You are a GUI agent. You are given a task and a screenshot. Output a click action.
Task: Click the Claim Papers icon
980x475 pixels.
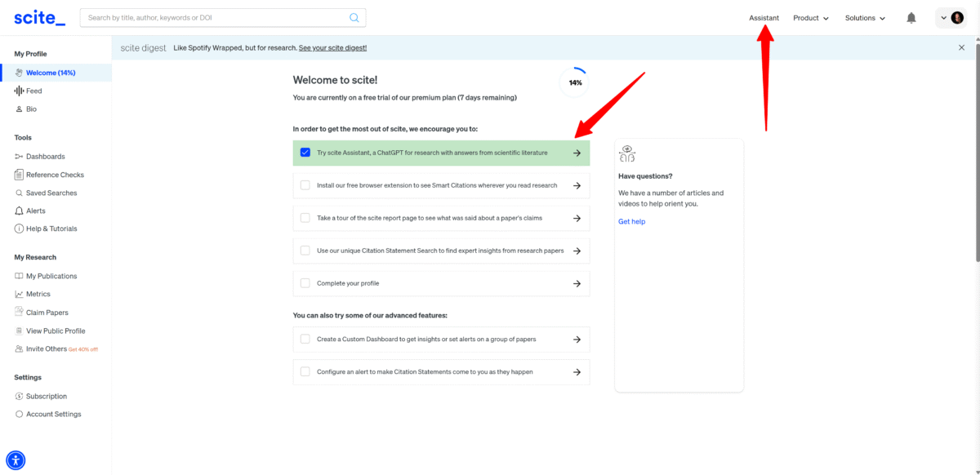coord(19,312)
